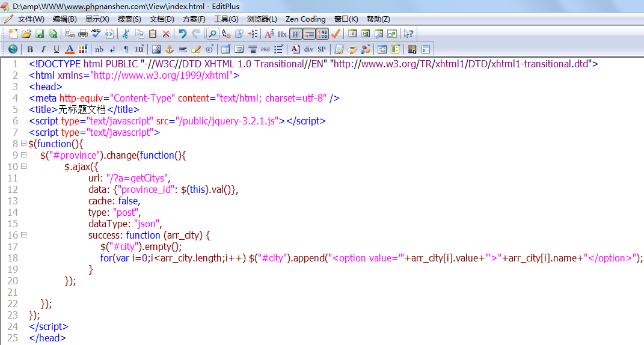Open the Zen Coding menu
Screen dimensions: 644x345
305,19
